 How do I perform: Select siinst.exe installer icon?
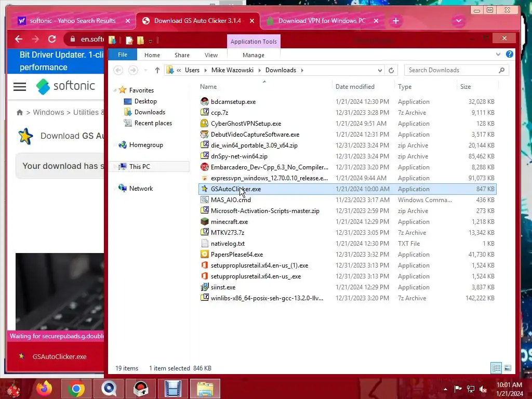[x=204, y=287]
